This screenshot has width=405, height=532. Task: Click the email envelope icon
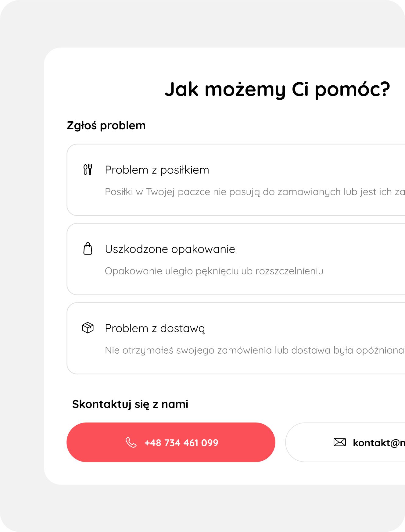[x=340, y=442]
